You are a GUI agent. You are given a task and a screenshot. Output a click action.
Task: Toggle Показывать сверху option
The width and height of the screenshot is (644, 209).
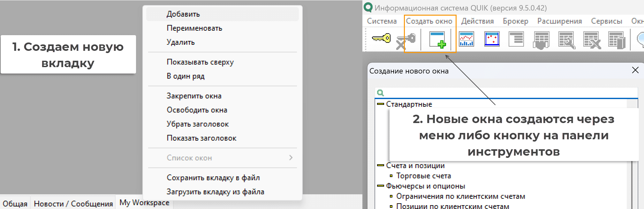200,62
